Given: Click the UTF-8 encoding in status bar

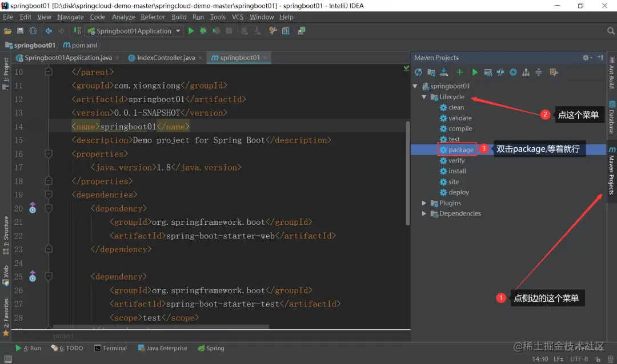Looking at the screenshot, I should pyautogui.click(x=579, y=359).
